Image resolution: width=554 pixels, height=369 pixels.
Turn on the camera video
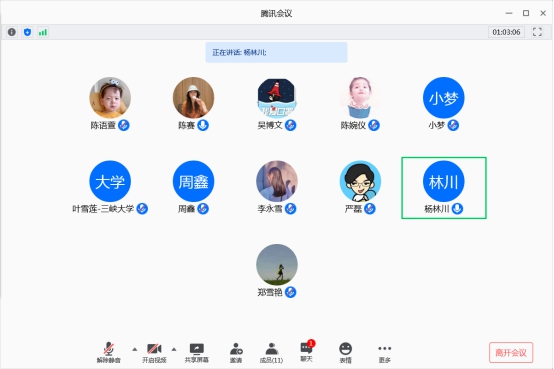[154, 353]
